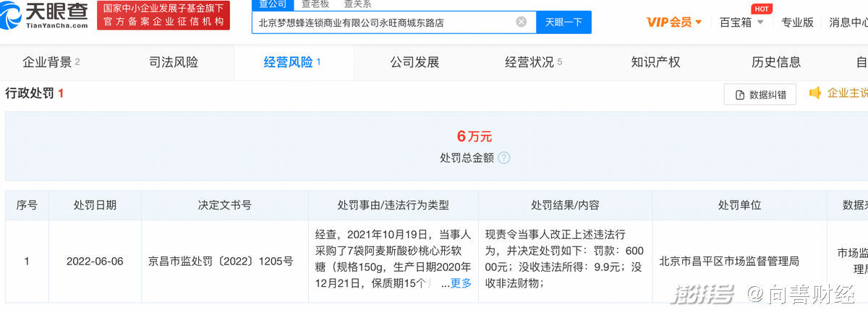
Task: Click the TianYanCha logo
Action: (46, 16)
